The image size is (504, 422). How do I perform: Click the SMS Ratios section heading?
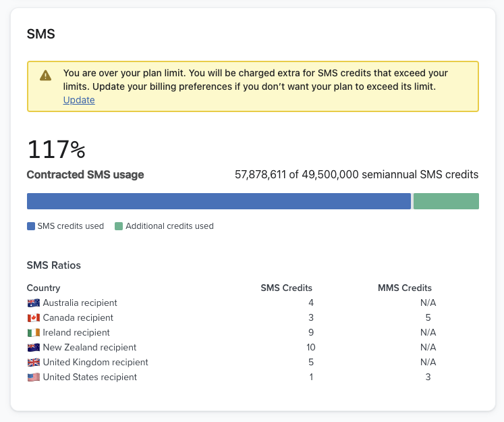coord(54,265)
